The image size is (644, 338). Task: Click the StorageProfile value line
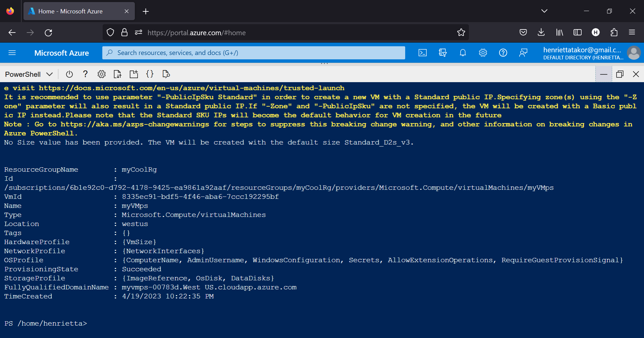198,278
